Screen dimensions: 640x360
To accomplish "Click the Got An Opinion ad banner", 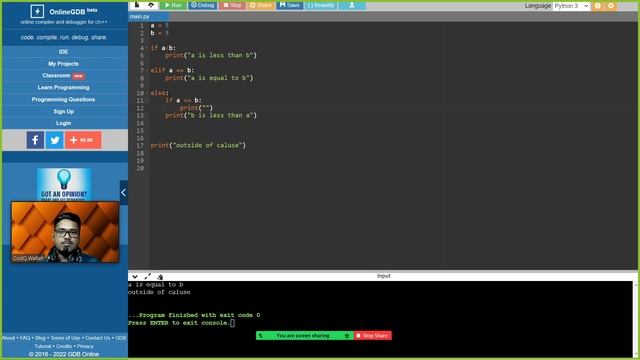I will [x=64, y=184].
